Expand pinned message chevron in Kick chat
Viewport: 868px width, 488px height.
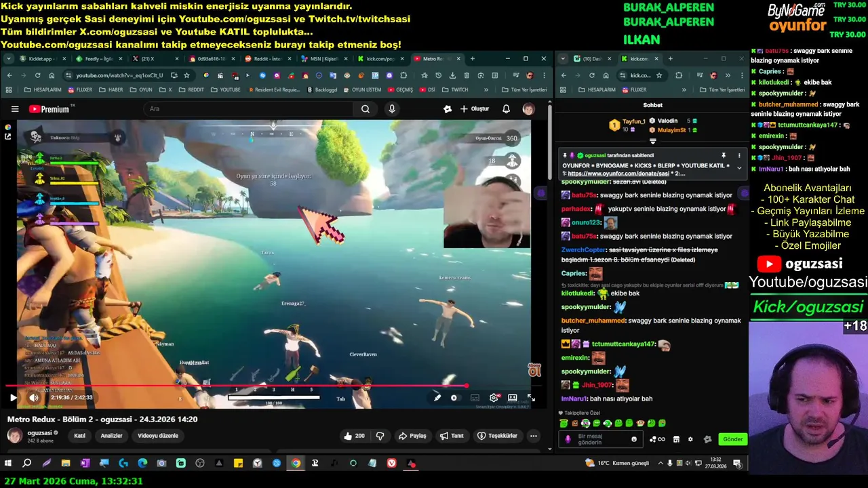[x=739, y=168]
